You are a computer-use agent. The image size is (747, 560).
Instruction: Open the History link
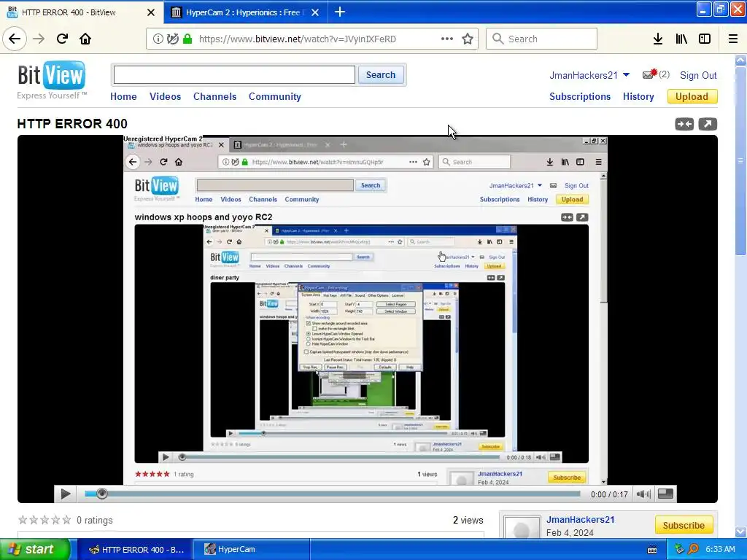[638, 97]
